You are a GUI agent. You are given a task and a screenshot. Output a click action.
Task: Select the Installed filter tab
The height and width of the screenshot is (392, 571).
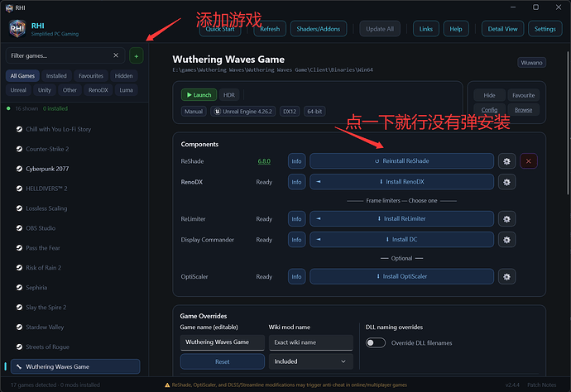click(56, 76)
